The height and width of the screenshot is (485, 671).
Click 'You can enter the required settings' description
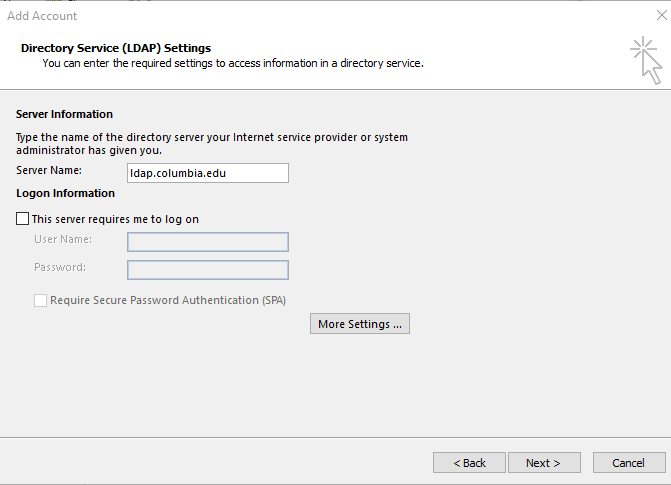pyautogui.click(x=233, y=63)
